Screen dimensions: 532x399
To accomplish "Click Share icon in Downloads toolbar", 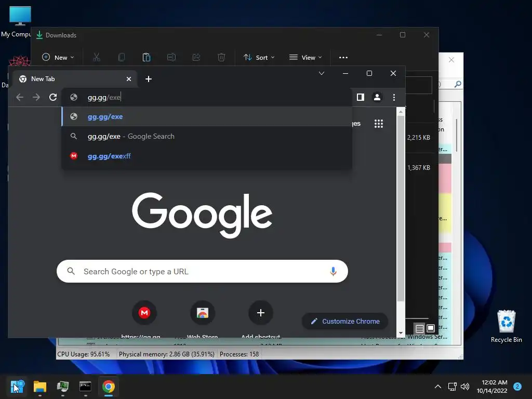I will 196,57.
